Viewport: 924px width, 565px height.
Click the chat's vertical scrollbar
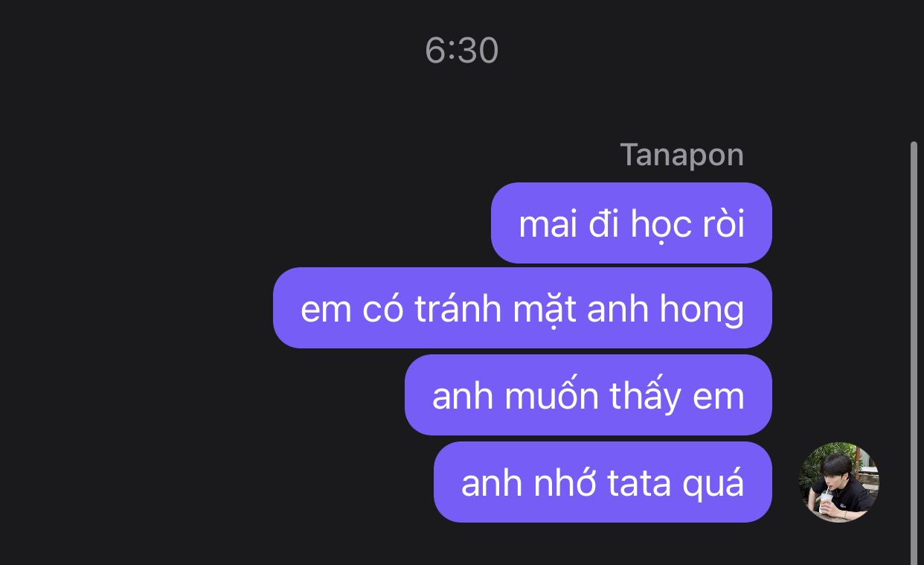[x=914, y=353]
